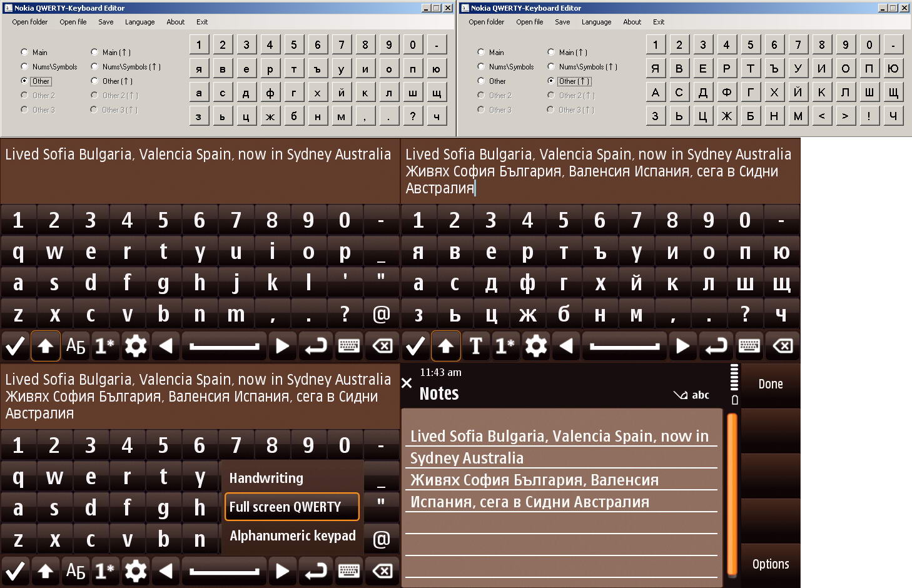Screen dimensions: 912x588
Task: Tap right arrow key on top-left keyboard
Action: (283, 346)
